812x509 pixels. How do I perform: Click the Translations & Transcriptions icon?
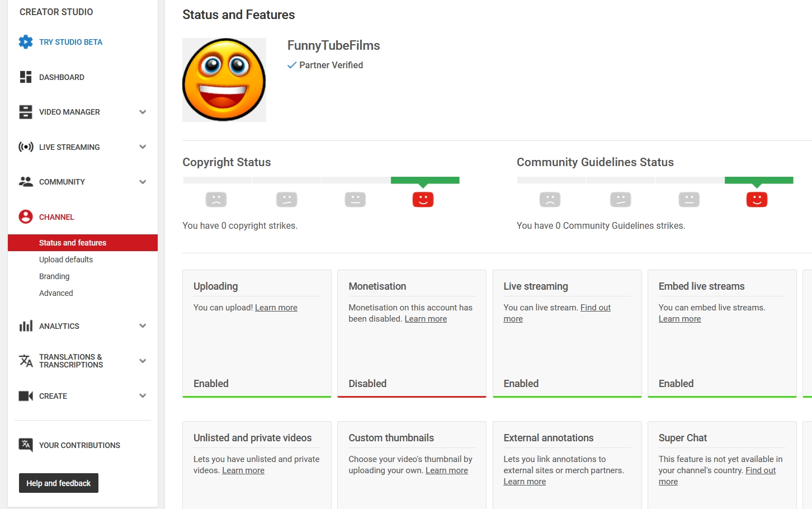[26, 361]
